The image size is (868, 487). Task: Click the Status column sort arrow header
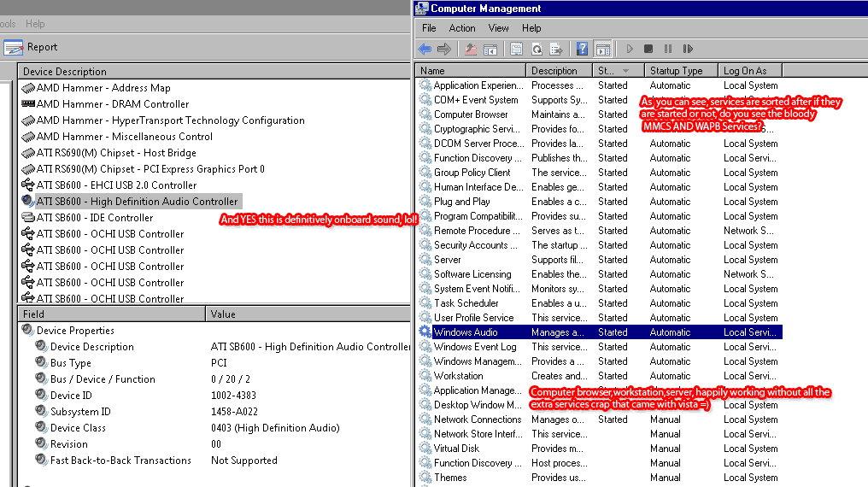pyautogui.click(x=619, y=71)
